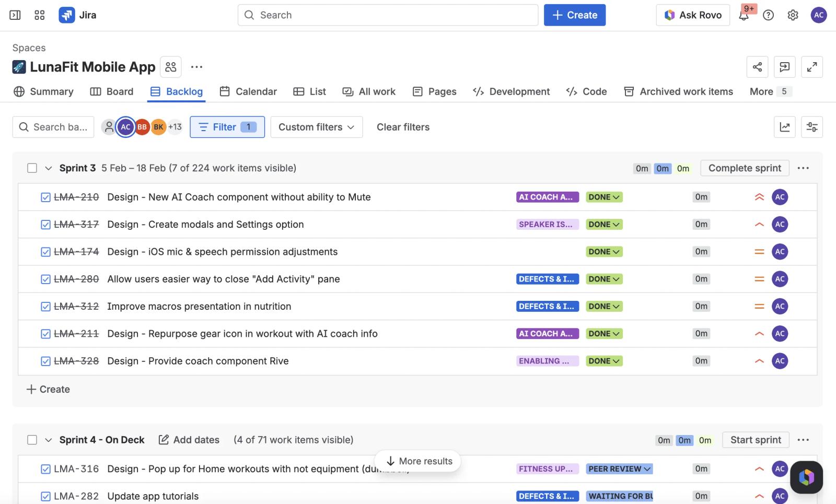Screen dimensions: 836x504
Task: Tick the Sprint 4 - On Deck checkbox
Action: [x=32, y=440]
